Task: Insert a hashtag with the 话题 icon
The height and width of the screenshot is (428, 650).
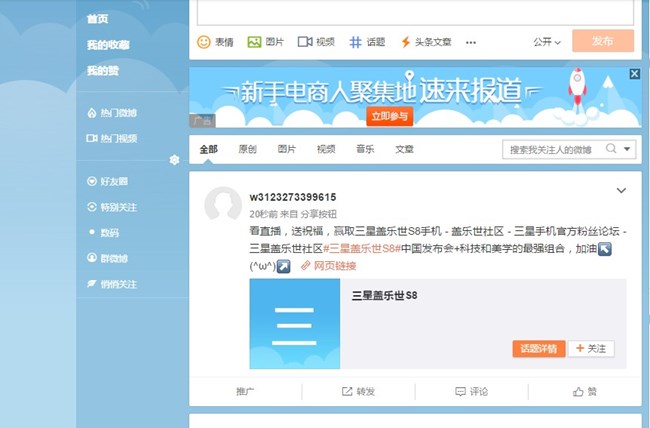Action: (367, 42)
